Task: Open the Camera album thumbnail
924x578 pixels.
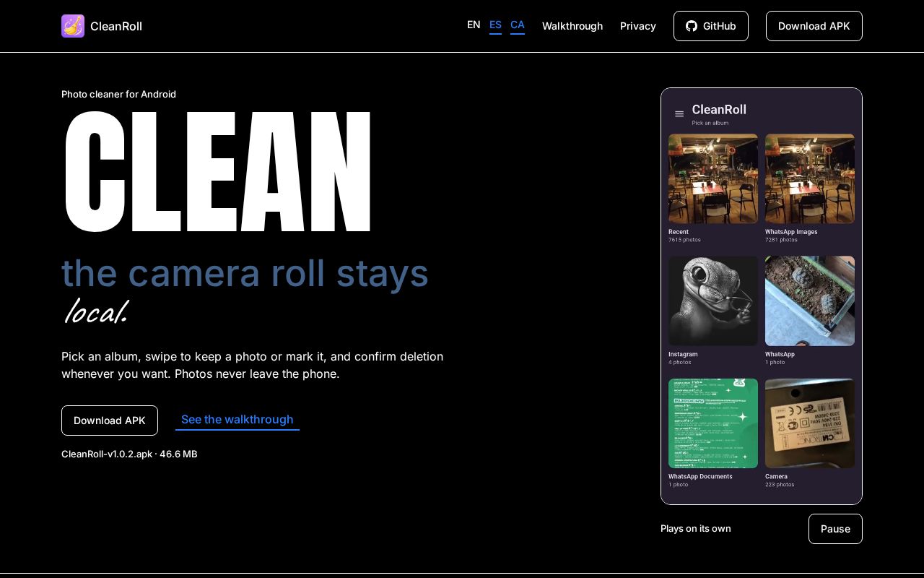Action: click(x=810, y=423)
